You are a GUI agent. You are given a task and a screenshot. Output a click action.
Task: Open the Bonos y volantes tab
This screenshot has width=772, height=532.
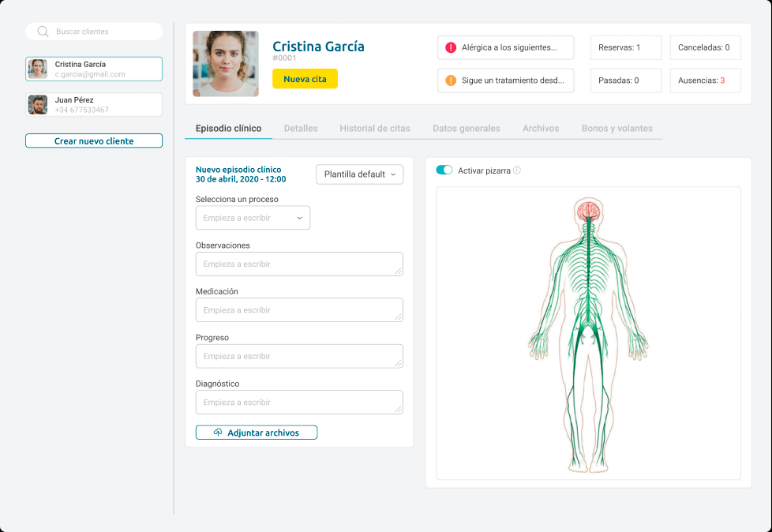616,128
